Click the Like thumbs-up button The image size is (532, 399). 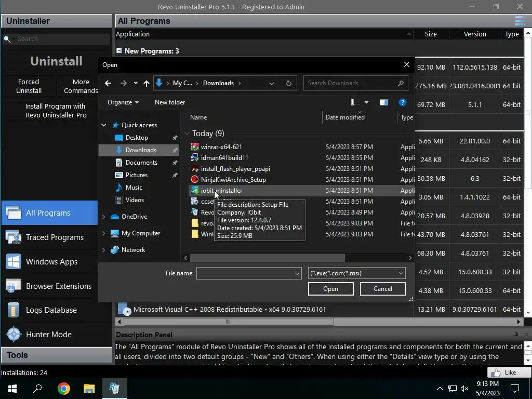[x=509, y=373]
